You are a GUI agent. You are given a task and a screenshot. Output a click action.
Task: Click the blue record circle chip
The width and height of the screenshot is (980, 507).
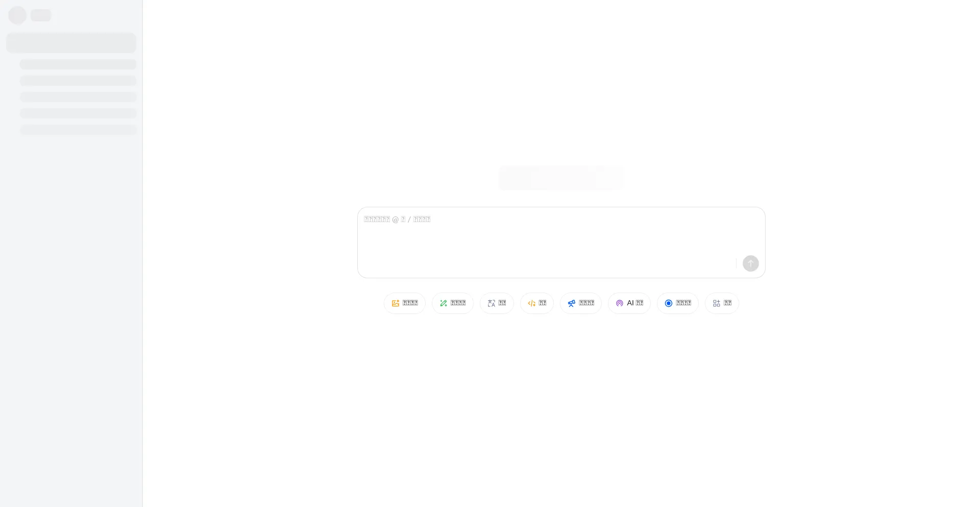coord(677,303)
